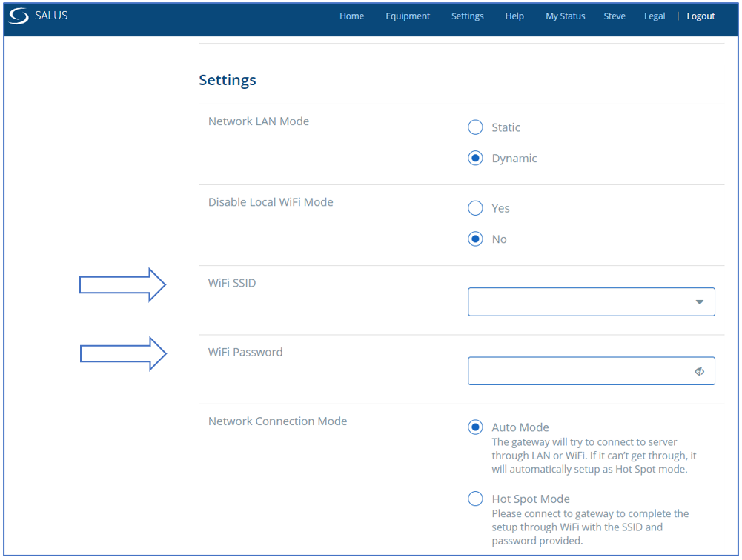The width and height of the screenshot is (742, 560).
Task: Click the Disable Local WiFi Mode label
Action: 271,202
